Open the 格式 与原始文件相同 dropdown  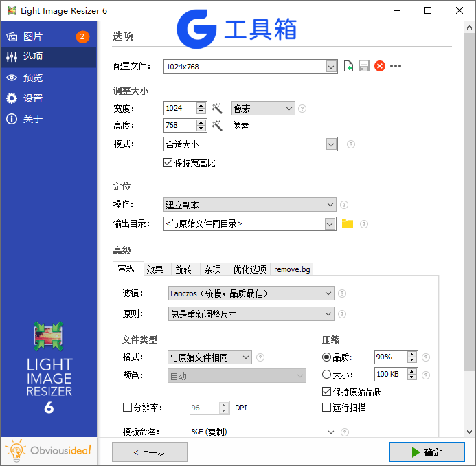click(209, 357)
